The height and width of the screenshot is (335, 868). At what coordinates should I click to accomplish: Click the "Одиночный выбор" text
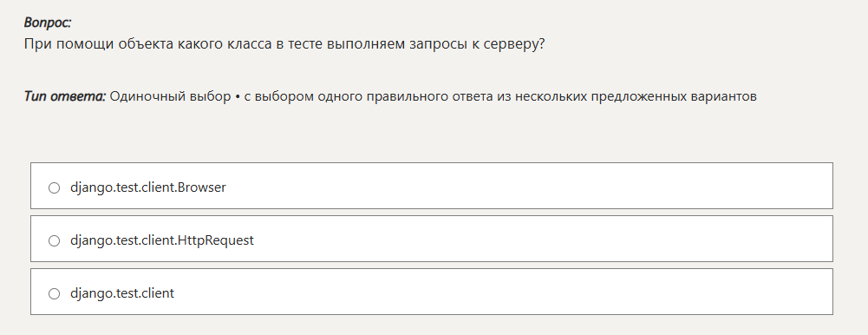[171, 96]
